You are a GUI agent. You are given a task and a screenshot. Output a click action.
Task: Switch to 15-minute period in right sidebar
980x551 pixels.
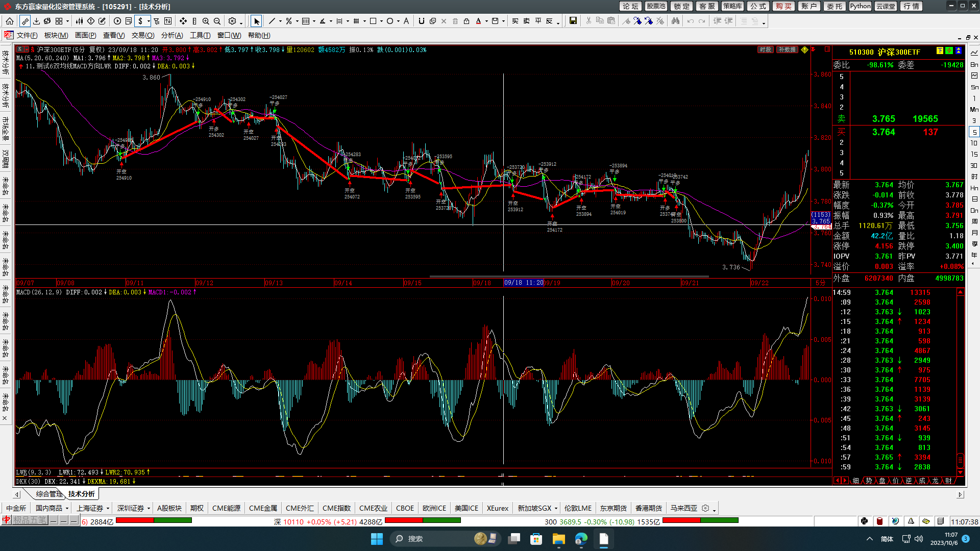click(x=974, y=155)
